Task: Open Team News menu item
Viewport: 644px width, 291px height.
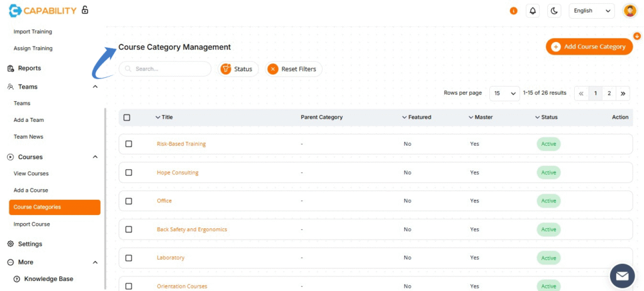Action: coord(28,136)
